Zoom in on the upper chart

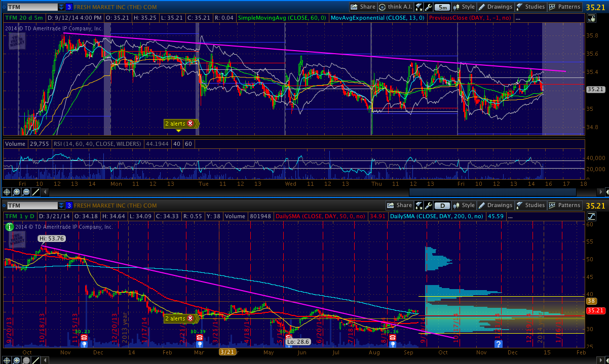17,192
